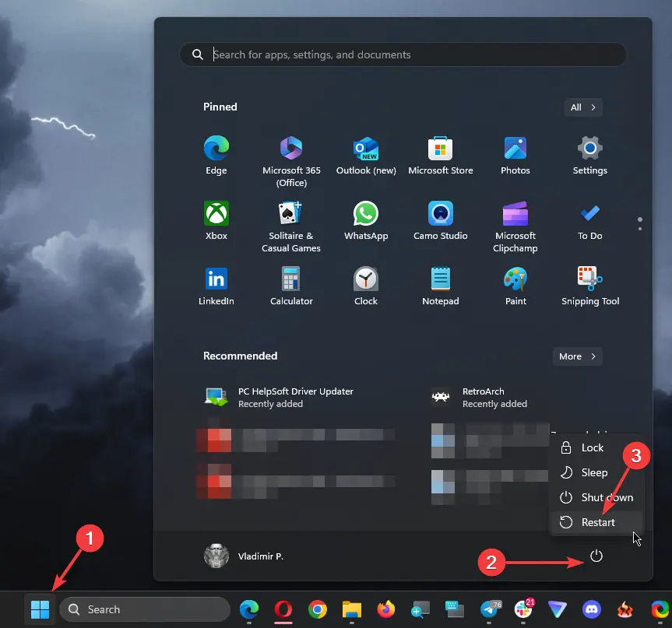Expand More recommended items

(x=577, y=356)
